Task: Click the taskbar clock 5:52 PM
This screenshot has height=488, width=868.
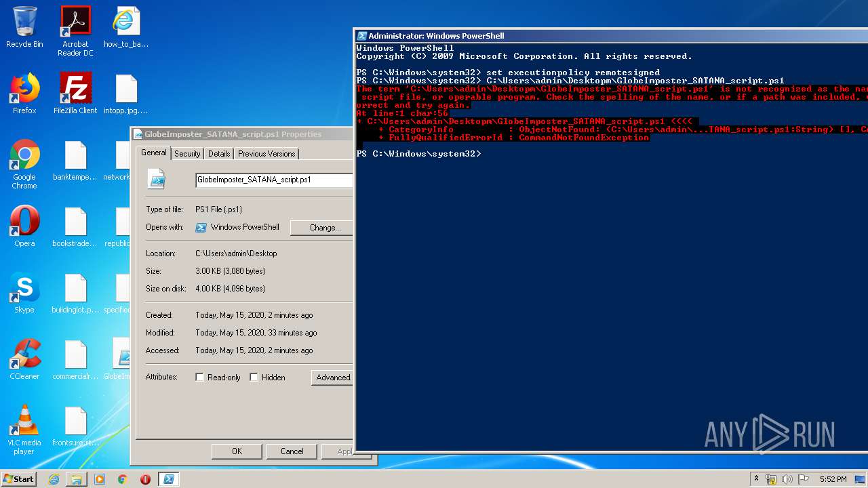Action: [x=833, y=479]
